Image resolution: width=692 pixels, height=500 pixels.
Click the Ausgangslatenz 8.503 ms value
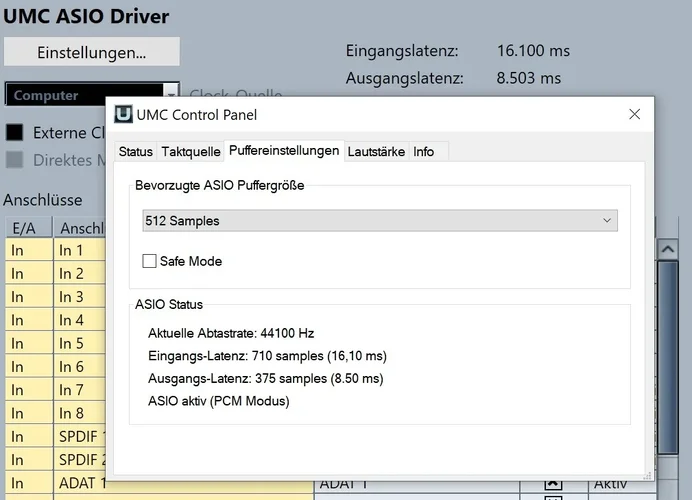pyautogui.click(x=529, y=78)
